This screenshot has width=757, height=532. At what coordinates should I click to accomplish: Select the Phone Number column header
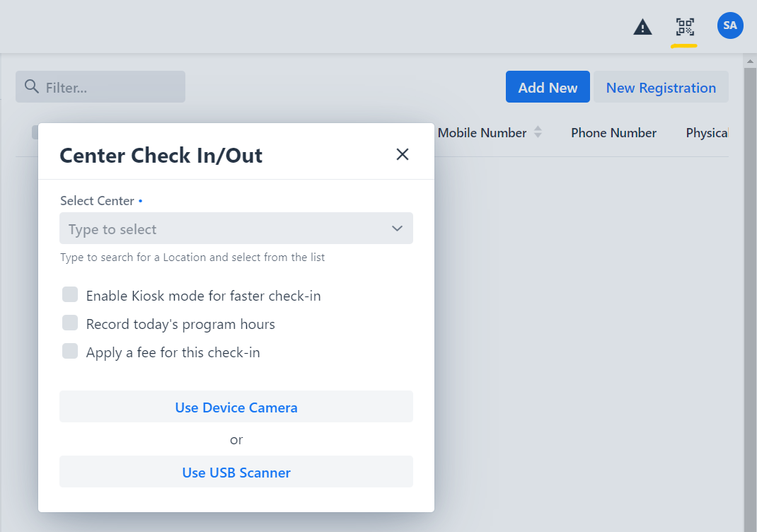[613, 132]
